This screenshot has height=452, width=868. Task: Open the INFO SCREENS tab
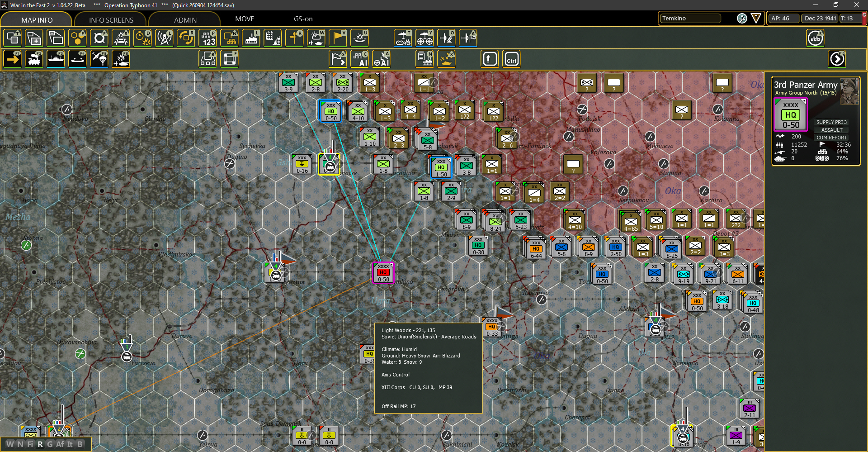pyautogui.click(x=111, y=20)
